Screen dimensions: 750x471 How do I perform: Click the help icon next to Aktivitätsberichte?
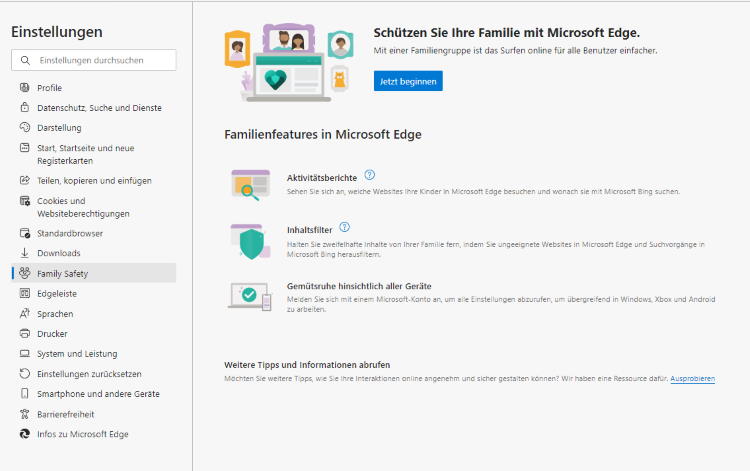369,175
